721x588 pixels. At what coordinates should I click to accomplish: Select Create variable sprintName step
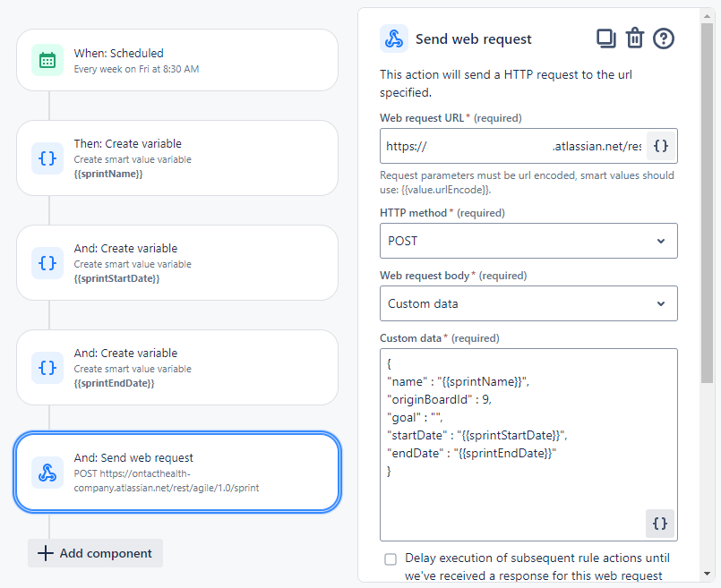pyautogui.click(x=177, y=158)
